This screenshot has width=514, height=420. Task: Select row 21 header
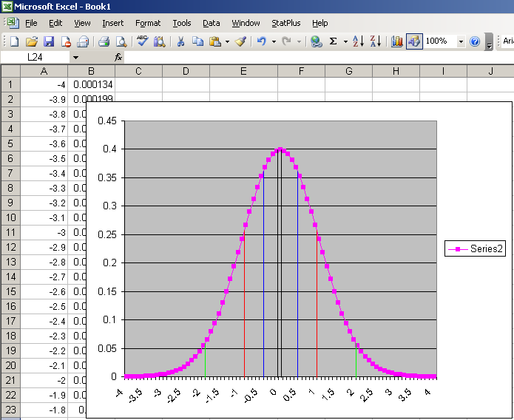click(x=10, y=380)
